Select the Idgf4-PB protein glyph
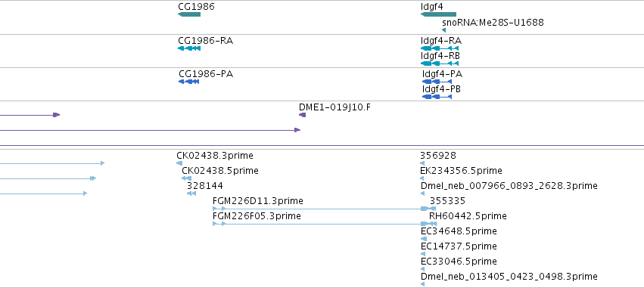644x288 pixels. click(x=437, y=97)
